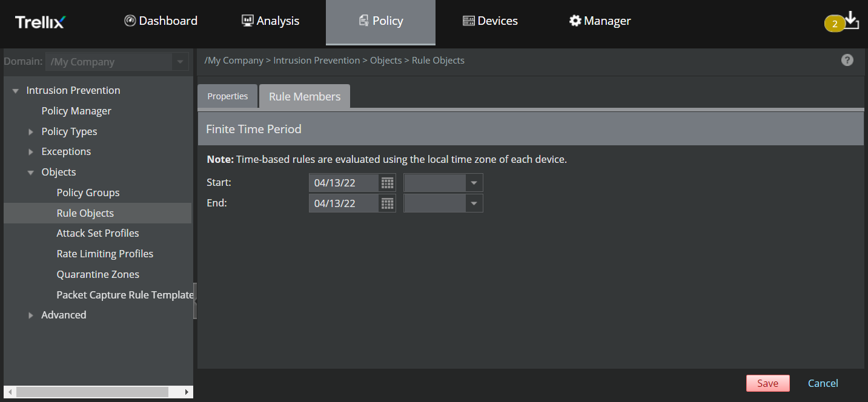Screen dimensions: 868x402
Task: Select Policy Groups in the tree
Action: point(88,193)
